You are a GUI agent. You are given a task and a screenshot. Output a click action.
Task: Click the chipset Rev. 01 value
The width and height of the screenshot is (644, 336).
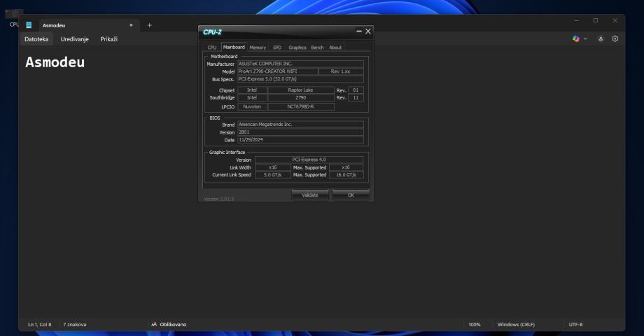pos(356,90)
